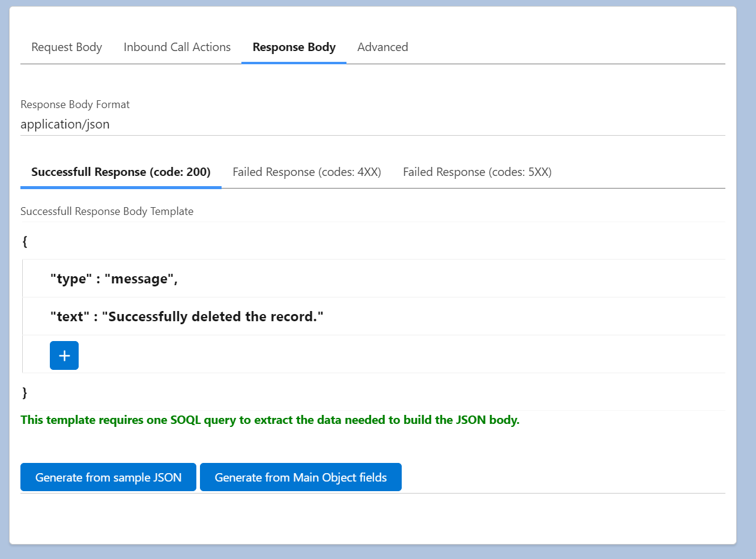
Task: Select the Failed Response (codes: 4XX) tab
Action: (307, 172)
